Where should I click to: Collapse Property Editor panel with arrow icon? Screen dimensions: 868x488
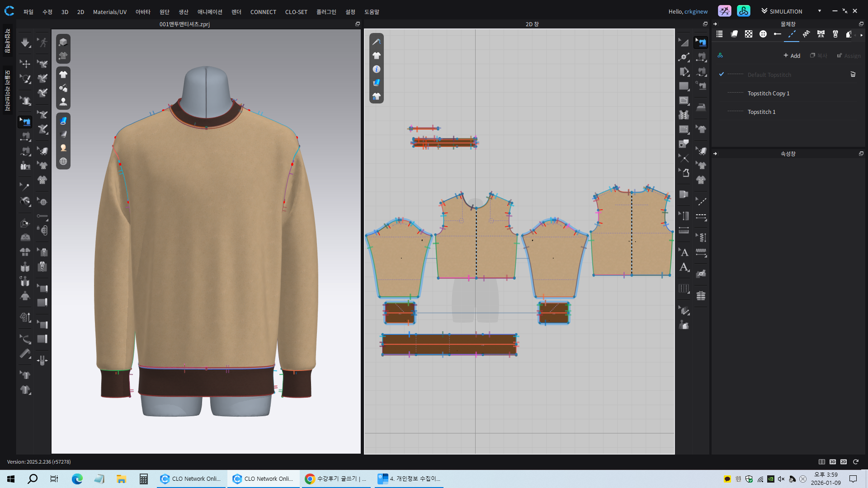tap(715, 154)
